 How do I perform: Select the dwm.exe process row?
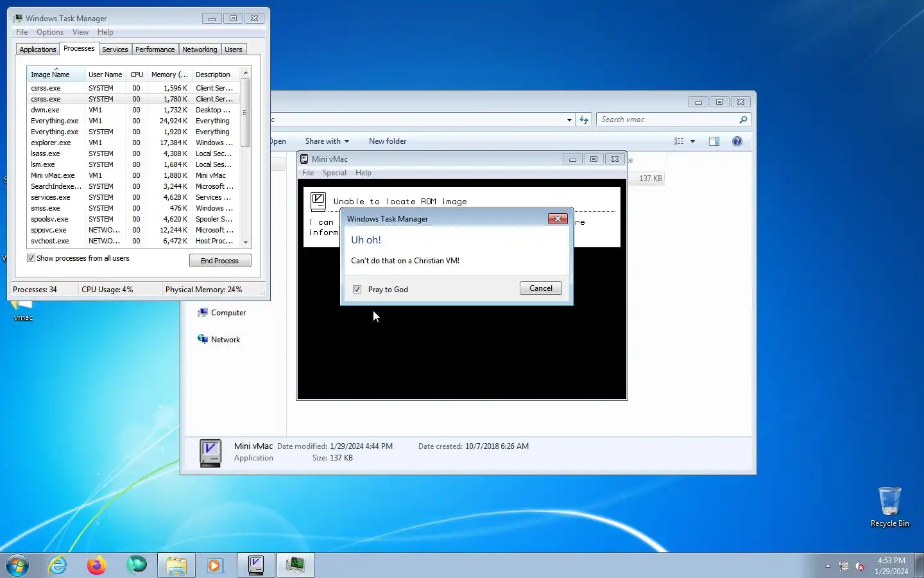tap(133, 110)
